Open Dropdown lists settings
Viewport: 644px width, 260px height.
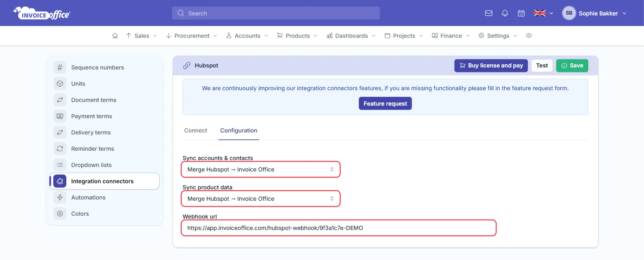105,165
